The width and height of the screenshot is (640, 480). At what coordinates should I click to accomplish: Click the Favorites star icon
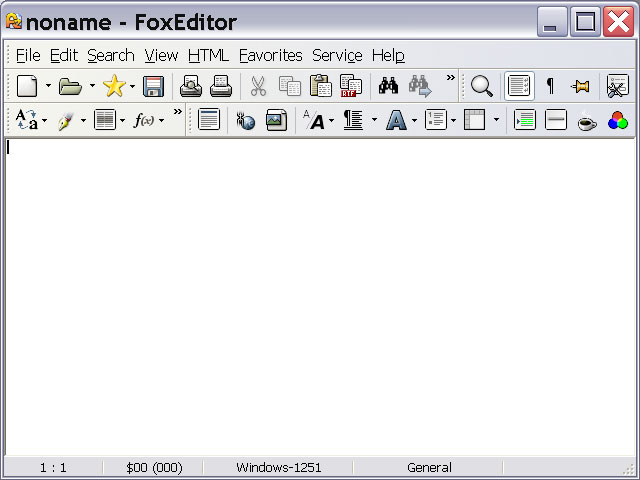(x=114, y=86)
